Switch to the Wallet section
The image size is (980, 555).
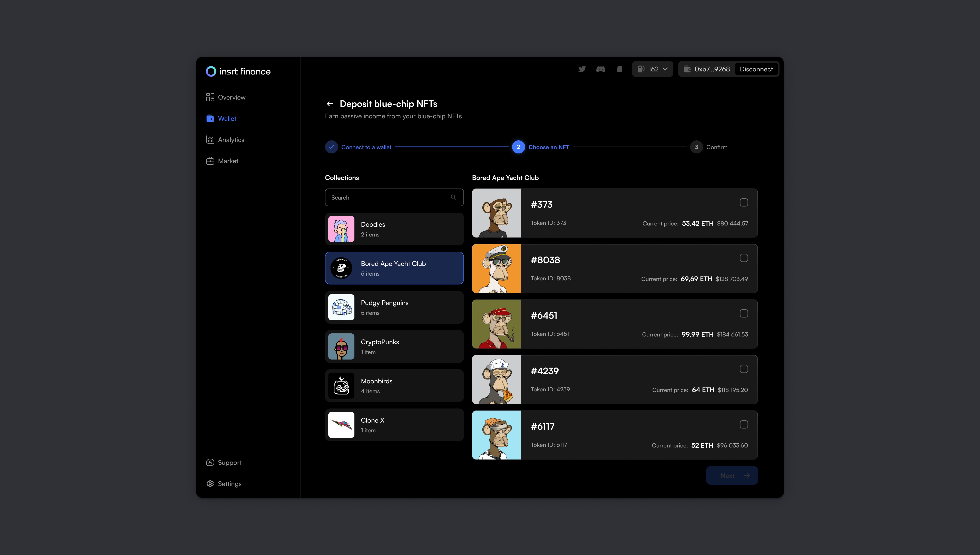pos(221,119)
